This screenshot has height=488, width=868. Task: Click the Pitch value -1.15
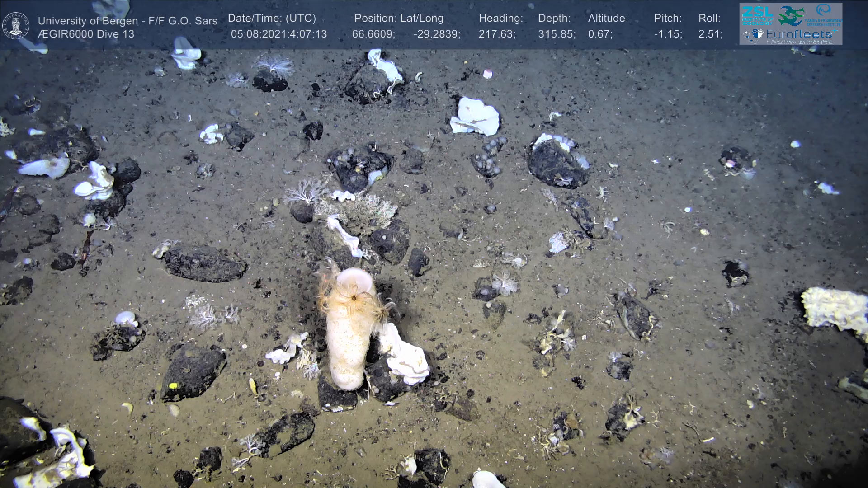668,34
